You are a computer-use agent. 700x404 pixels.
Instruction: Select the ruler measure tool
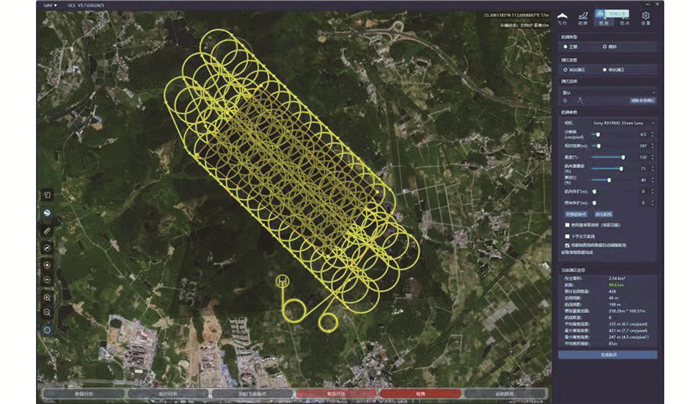(47, 231)
